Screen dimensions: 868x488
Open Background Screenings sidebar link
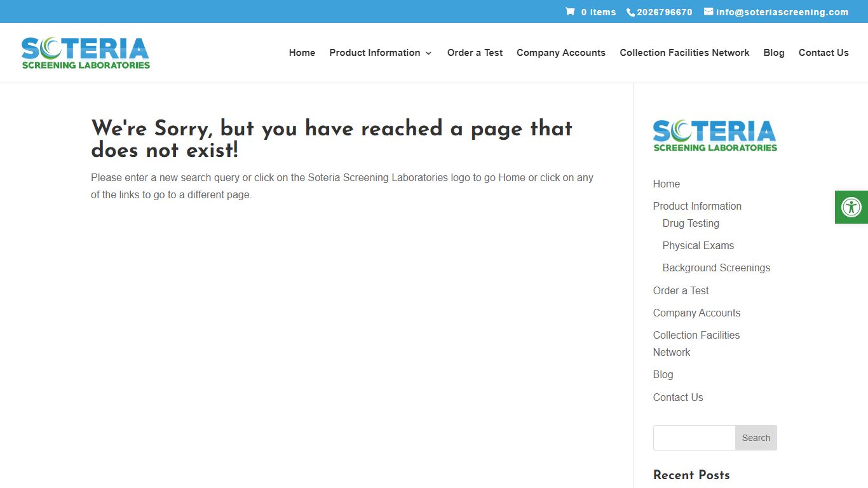716,268
